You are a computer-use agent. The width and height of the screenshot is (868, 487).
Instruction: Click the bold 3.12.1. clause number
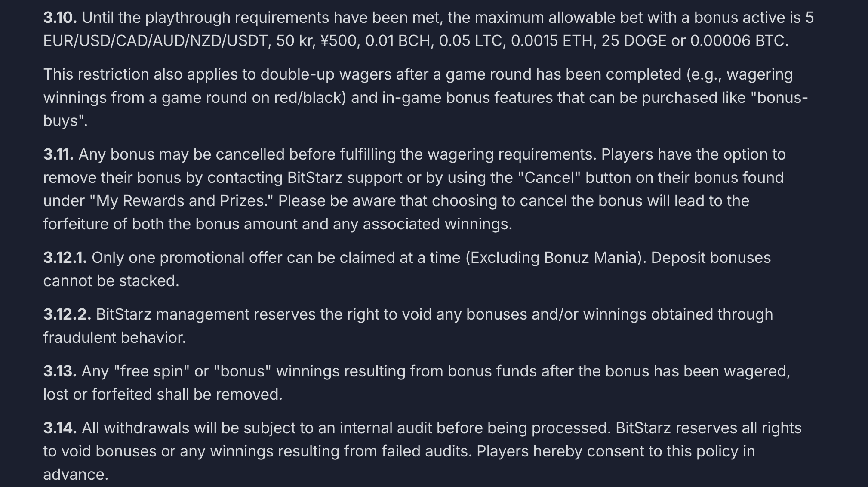point(65,258)
